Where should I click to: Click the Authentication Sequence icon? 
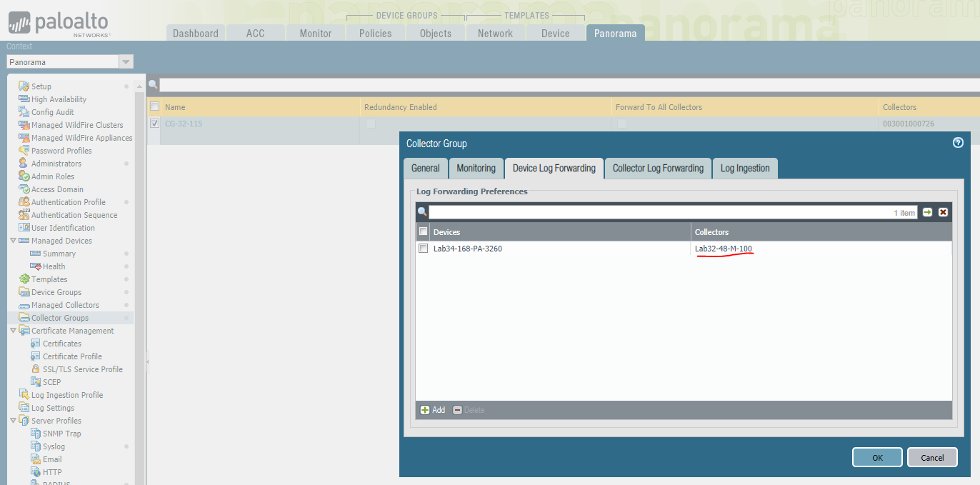[x=24, y=215]
